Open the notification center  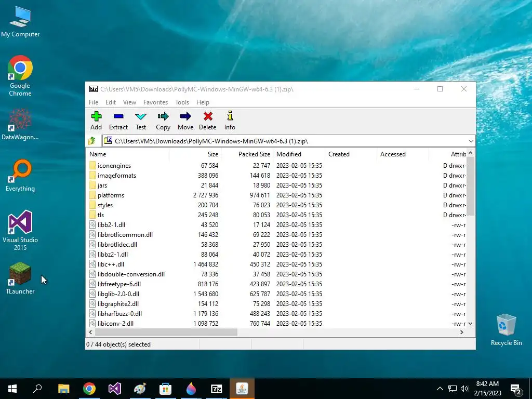[516, 389]
